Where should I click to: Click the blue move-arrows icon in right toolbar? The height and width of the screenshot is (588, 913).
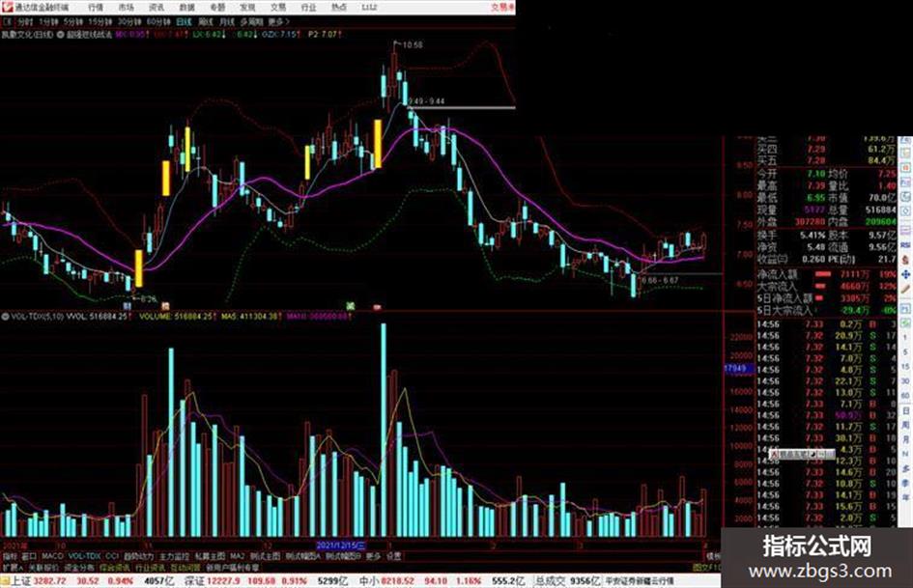click(x=905, y=273)
